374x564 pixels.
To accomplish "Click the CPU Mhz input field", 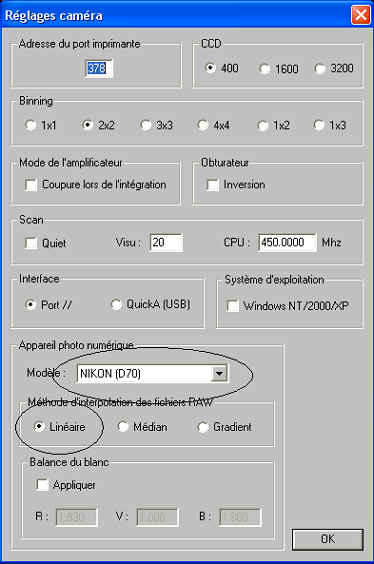I will pyautogui.click(x=287, y=242).
